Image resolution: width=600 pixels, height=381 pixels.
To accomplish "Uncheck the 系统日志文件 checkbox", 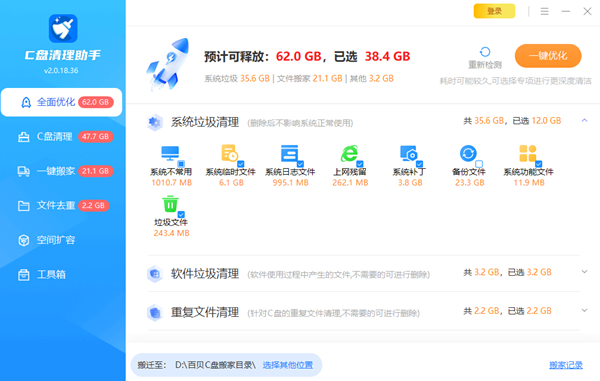I will (x=300, y=163).
